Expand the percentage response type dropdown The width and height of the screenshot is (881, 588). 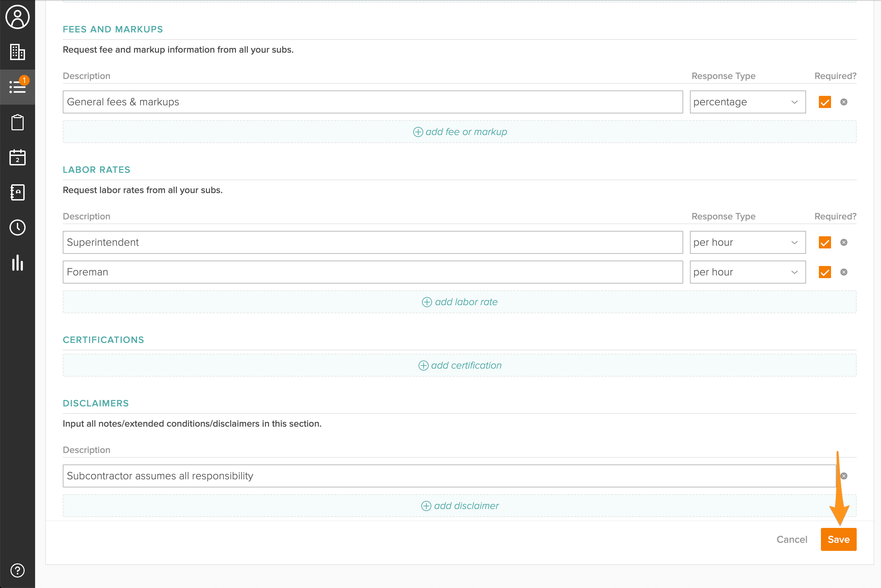click(x=748, y=102)
